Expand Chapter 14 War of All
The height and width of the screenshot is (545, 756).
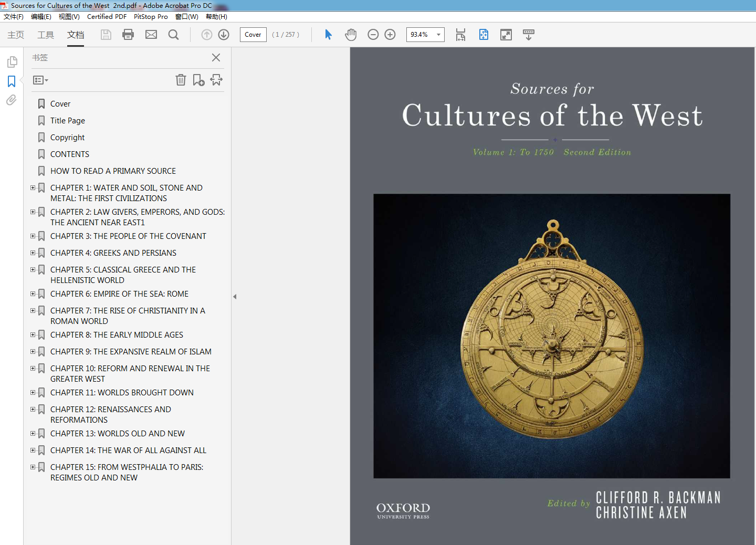(33, 450)
